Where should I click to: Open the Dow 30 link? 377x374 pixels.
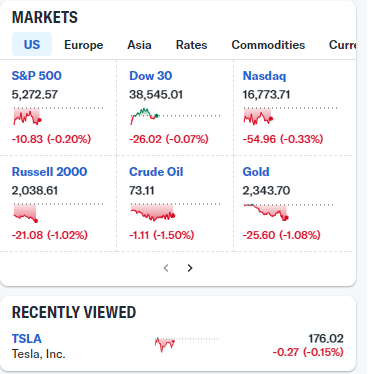(151, 76)
